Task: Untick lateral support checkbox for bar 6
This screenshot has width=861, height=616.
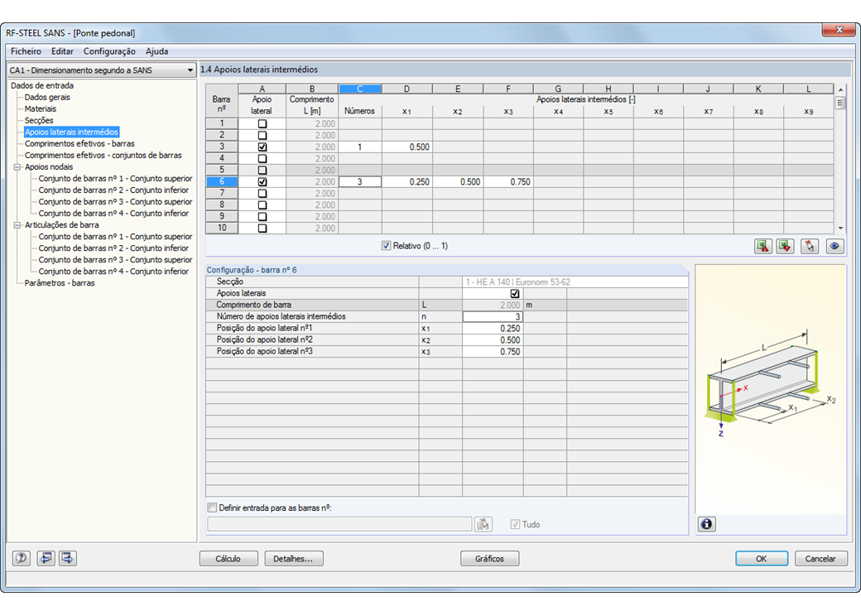Action: (x=262, y=181)
